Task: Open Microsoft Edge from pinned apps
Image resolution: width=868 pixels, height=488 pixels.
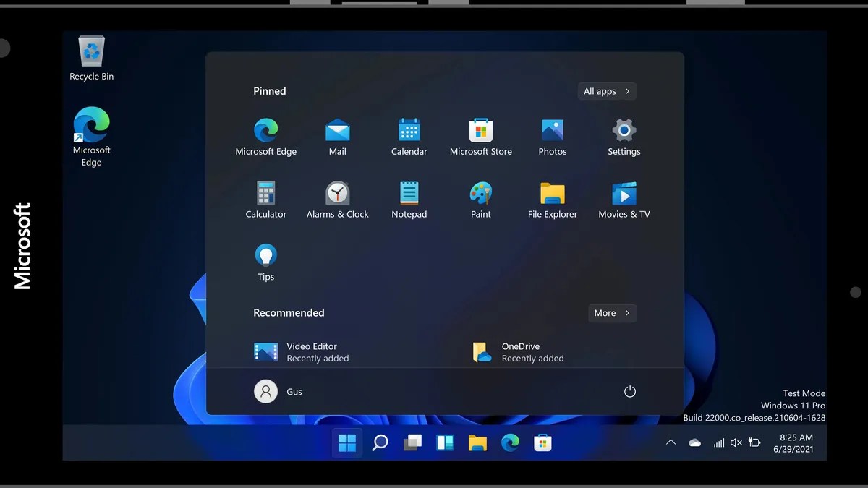Action: [265, 137]
